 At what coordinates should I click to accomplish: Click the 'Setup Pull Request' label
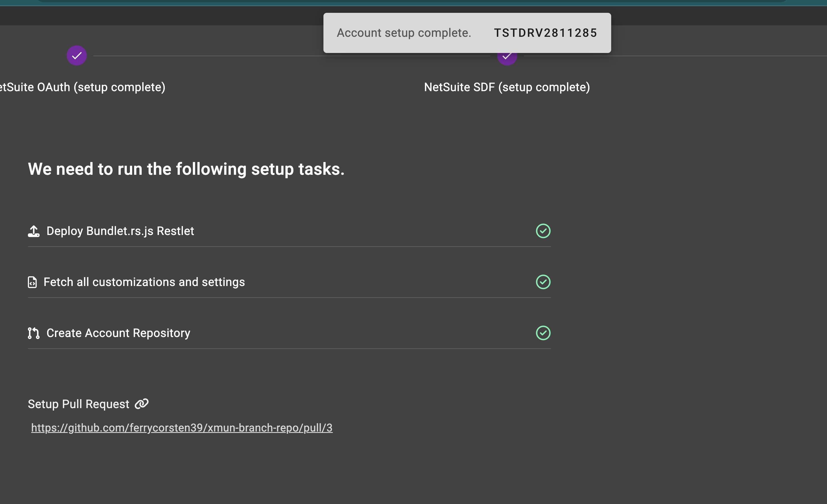tap(79, 404)
